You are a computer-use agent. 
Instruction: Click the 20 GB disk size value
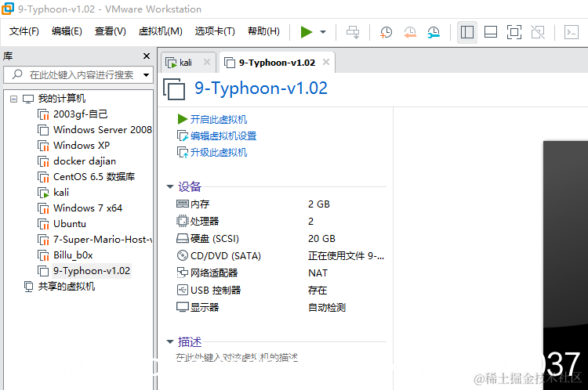point(321,239)
